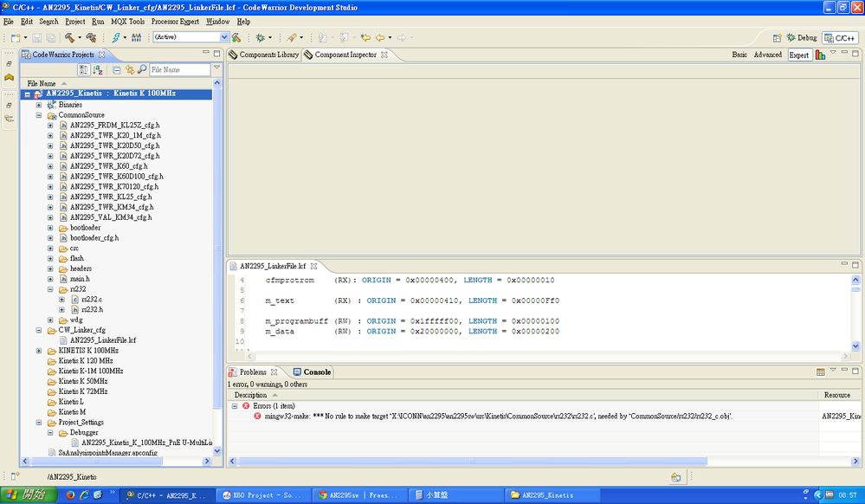Open the (Active) build configuration dropdown
The width and height of the screenshot is (865, 504).
pos(224,37)
